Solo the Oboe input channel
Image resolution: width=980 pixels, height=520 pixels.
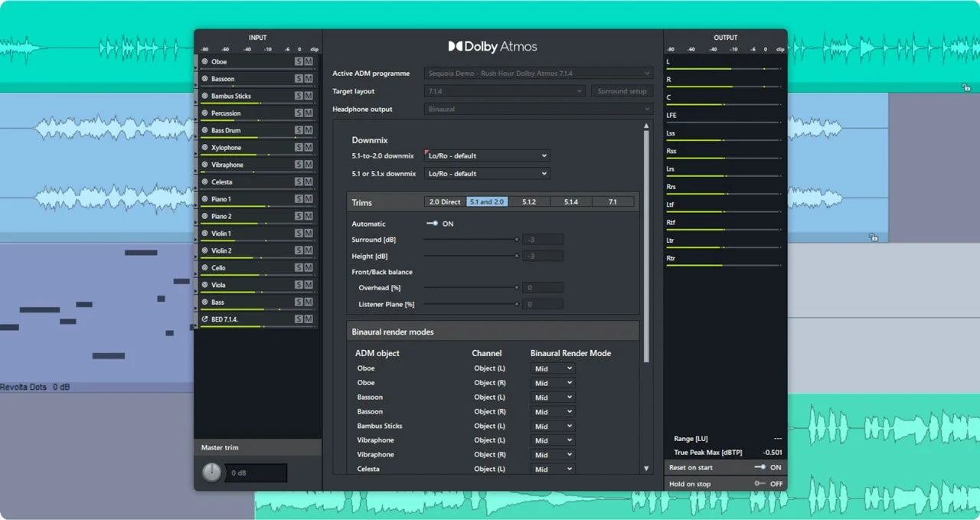[x=299, y=61]
